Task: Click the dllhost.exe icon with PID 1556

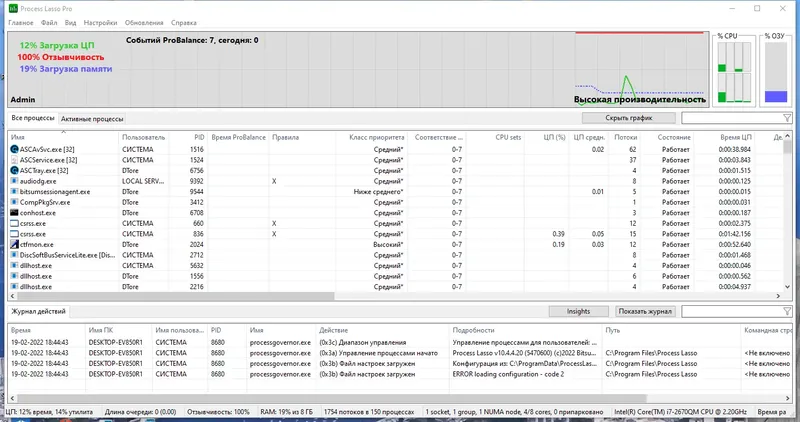Action: [14, 276]
